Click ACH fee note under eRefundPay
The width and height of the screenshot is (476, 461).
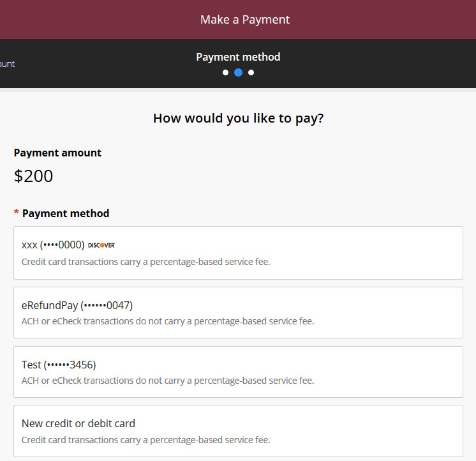point(168,321)
